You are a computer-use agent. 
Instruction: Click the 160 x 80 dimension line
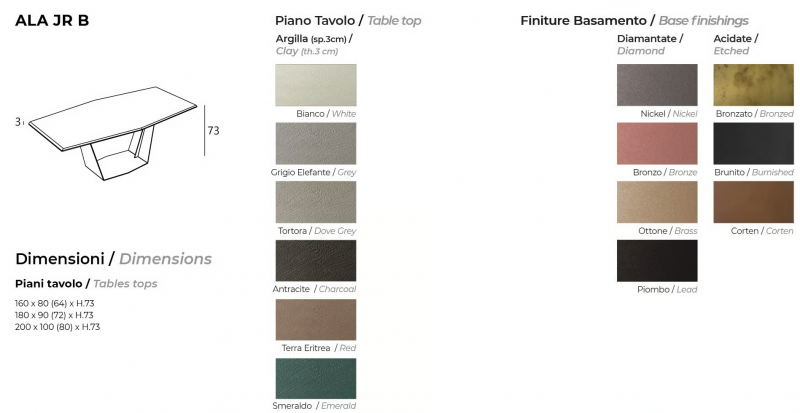(x=55, y=303)
